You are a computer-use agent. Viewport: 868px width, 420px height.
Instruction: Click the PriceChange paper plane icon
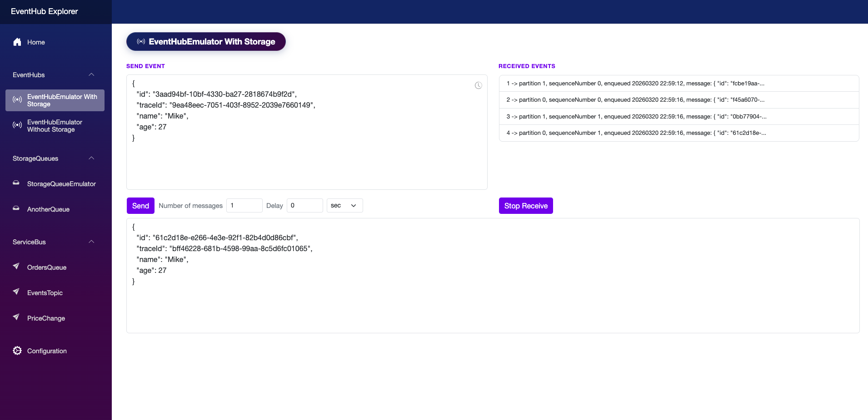[16, 317]
